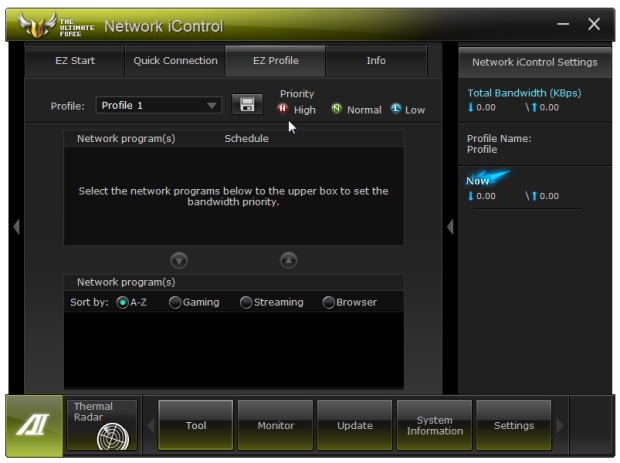
Task: Click the Now bandwidth indicator
Action: 487,178
